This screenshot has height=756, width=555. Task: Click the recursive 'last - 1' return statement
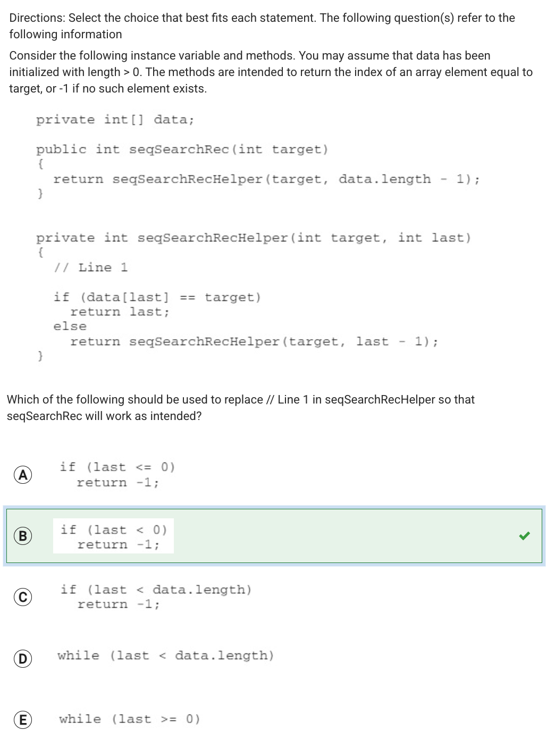255,341
